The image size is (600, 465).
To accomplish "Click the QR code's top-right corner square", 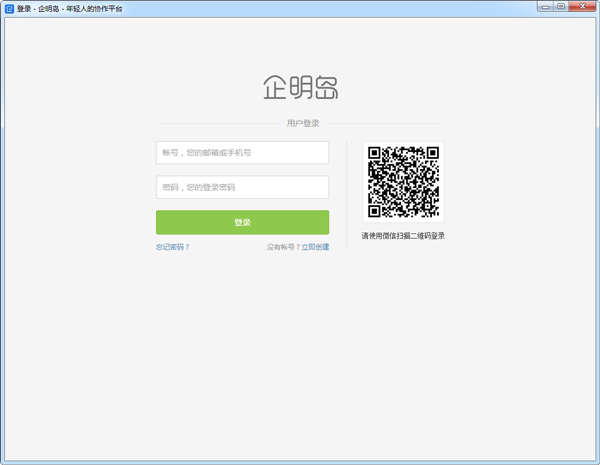I will (x=432, y=154).
